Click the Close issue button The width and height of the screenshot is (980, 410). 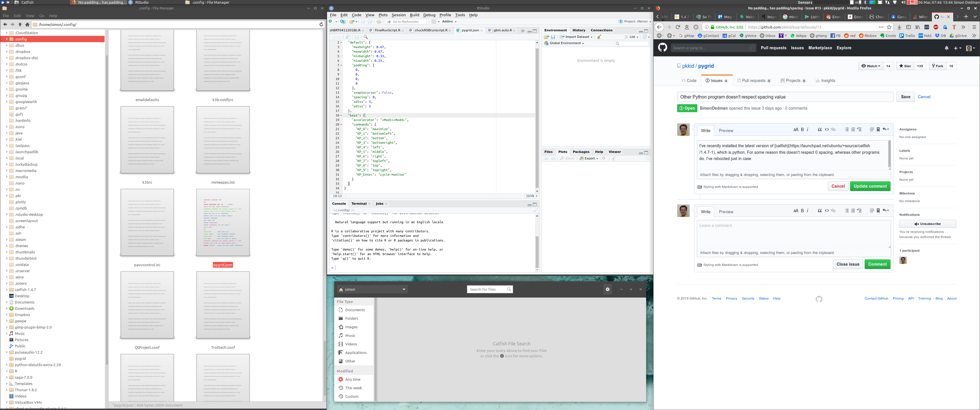tap(848, 264)
